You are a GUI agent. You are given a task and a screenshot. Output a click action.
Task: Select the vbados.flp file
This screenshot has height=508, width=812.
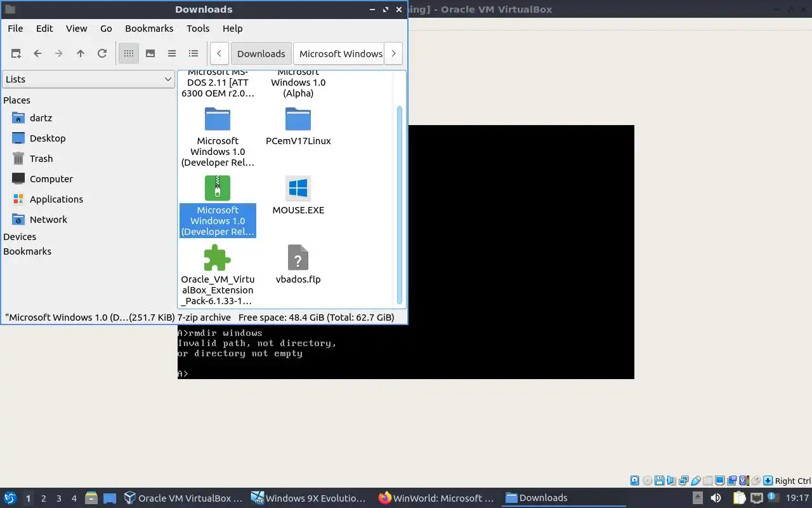pyautogui.click(x=298, y=265)
